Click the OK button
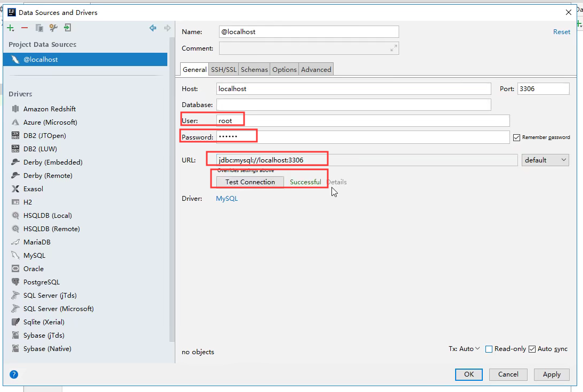Screen dimensions: 583x392 pyautogui.click(x=469, y=374)
